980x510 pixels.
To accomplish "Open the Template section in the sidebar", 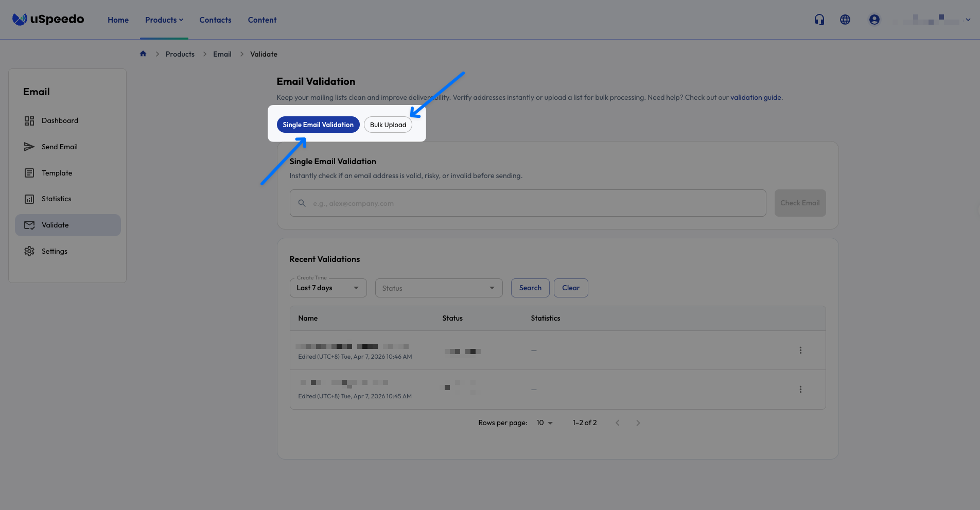I will click(x=57, y=173).
